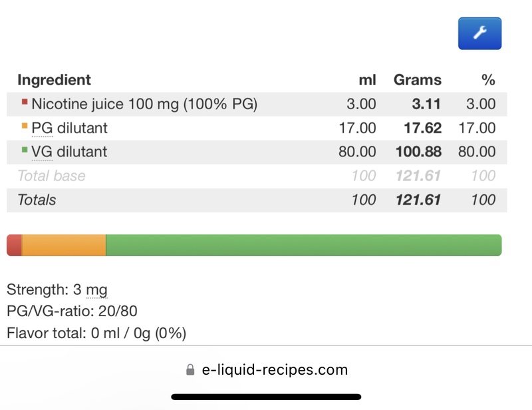
Task: Select the Nicotine juice 100 mg row
Action: point(257,104)
